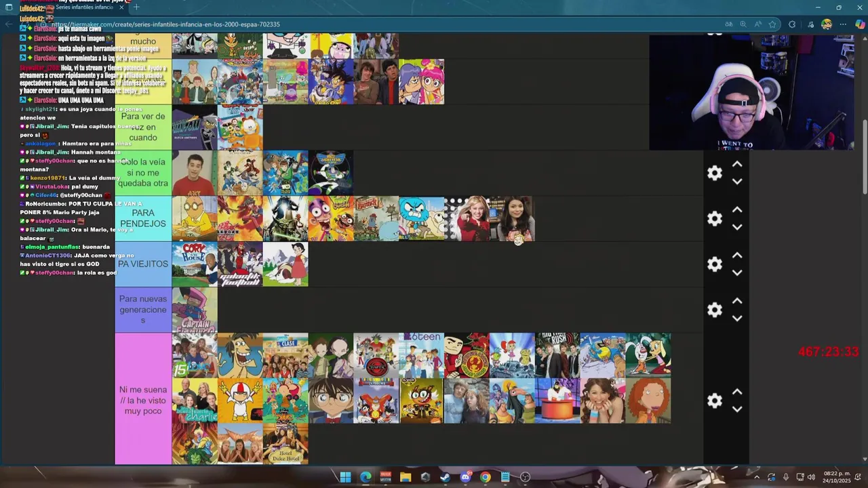Open settings gear for PA VIEJITOS tier

pyautogui.click(x=715, y=264)
